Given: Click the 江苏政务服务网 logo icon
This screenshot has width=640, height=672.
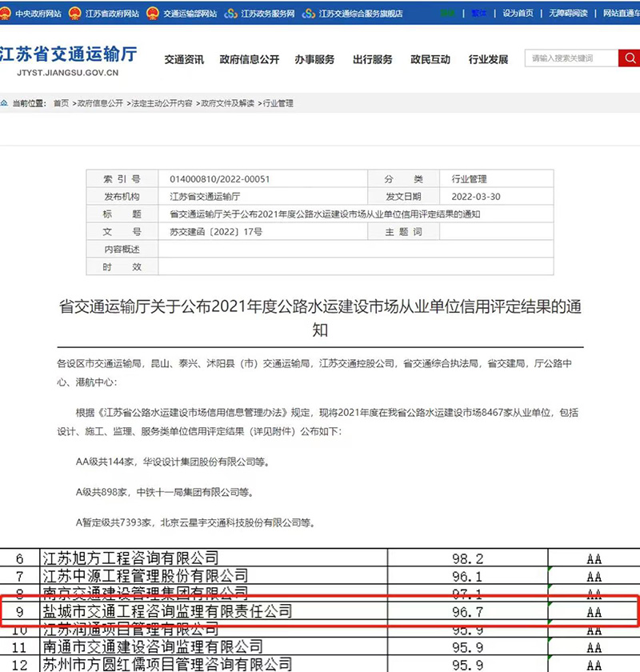Looking at the screenshot, I should 231,14.
